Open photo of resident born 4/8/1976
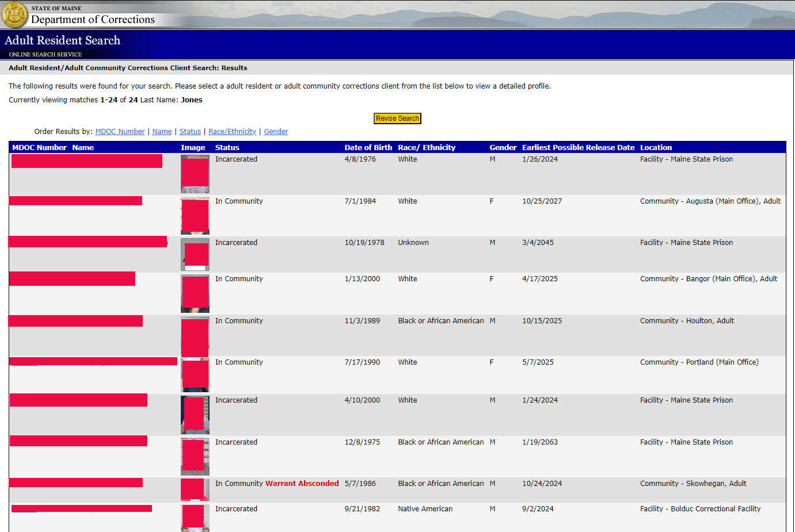Image resolution: width=795 pixels, height=532 pixels. (195, 174)
